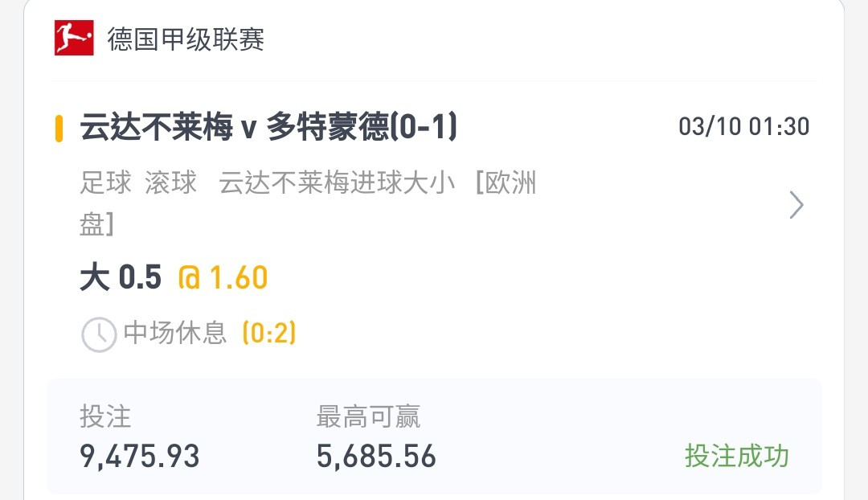Click the [欧洲盘] odds format text
The height and width of the screenshot is (500, 868).
pyautogui.click(x=308, y=203)
